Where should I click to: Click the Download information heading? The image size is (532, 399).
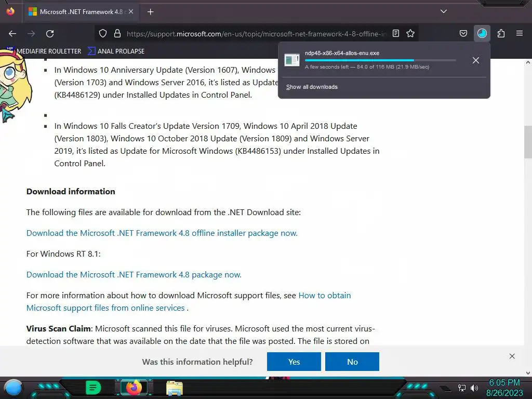(x=71, y=191)
